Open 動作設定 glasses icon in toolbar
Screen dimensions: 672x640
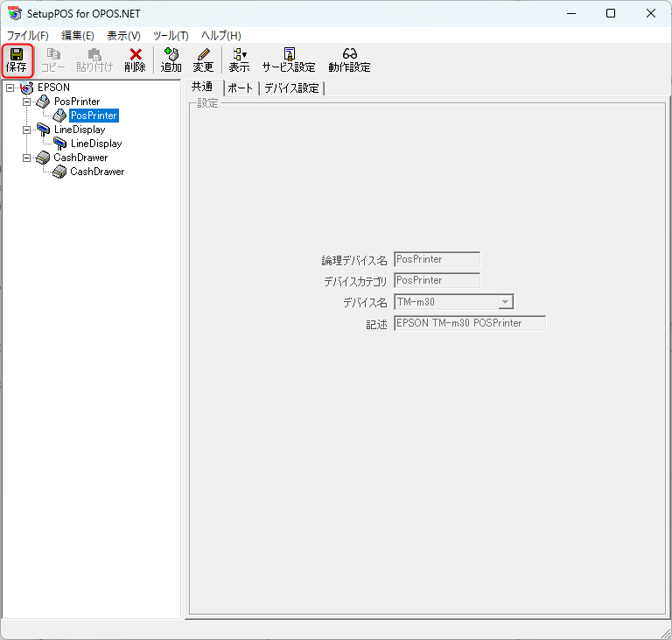tap(349, 60)
